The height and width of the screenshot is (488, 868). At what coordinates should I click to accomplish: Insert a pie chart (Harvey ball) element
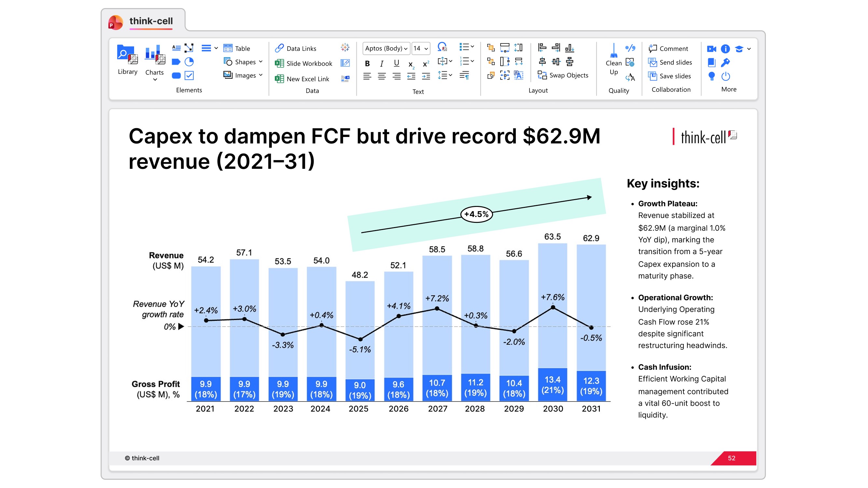pos(189,62)
